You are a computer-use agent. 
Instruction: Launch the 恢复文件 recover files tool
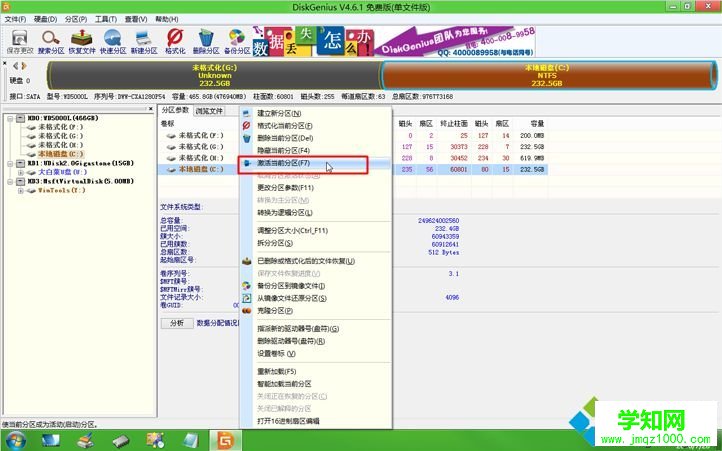click(x=82, y=42)
